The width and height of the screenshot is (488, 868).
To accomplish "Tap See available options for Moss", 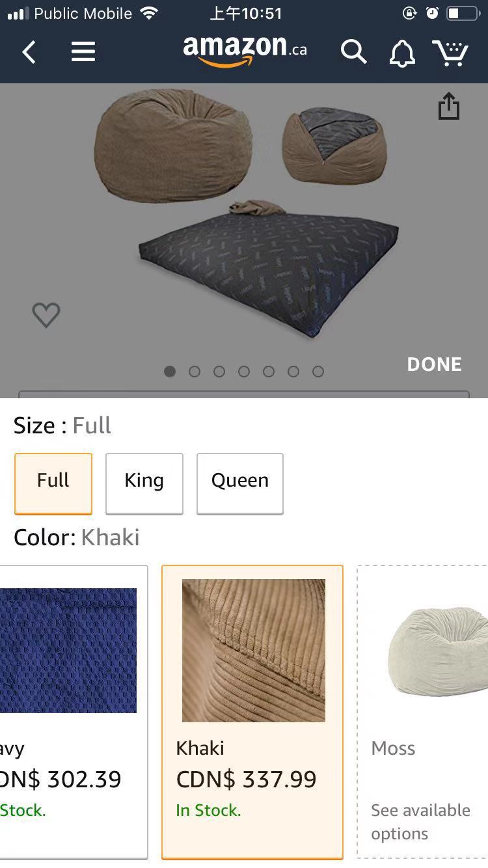I will [420, 822].
